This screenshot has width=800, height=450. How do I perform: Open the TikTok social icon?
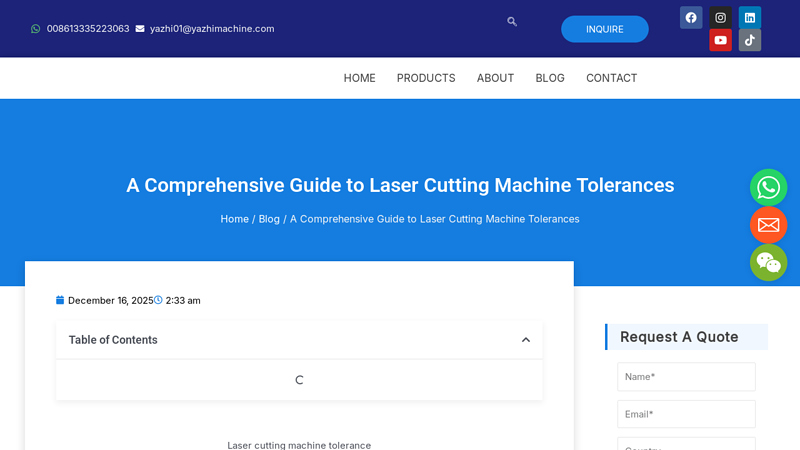(749, 40)
